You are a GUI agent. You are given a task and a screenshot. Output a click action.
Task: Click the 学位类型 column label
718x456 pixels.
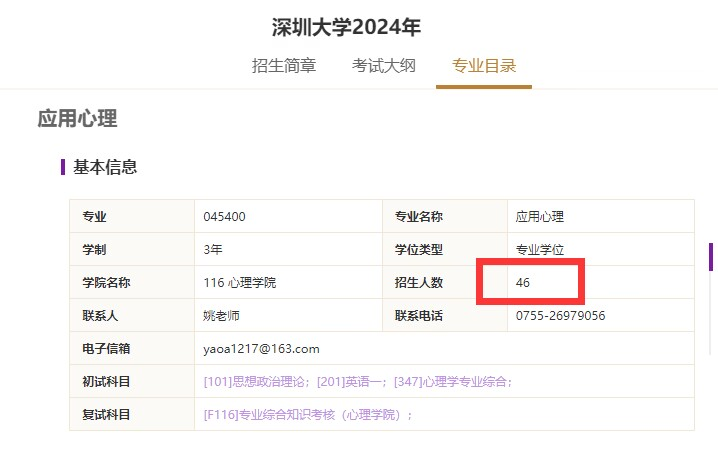click(419, 250)
